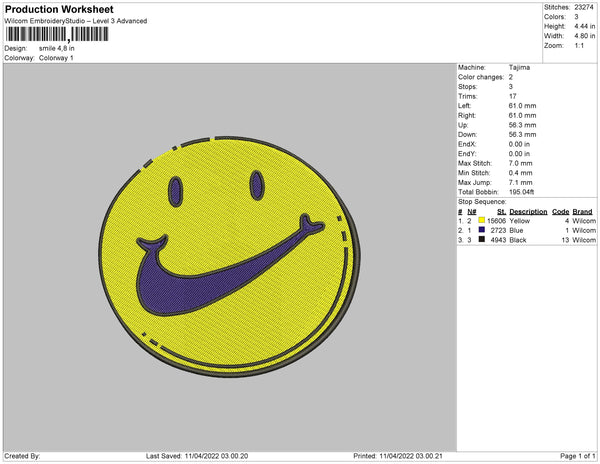Click the Max Stitch value 7.0 mm
Image resolution: width=600 pixels, height=464 pixels.
pos(520,163)
